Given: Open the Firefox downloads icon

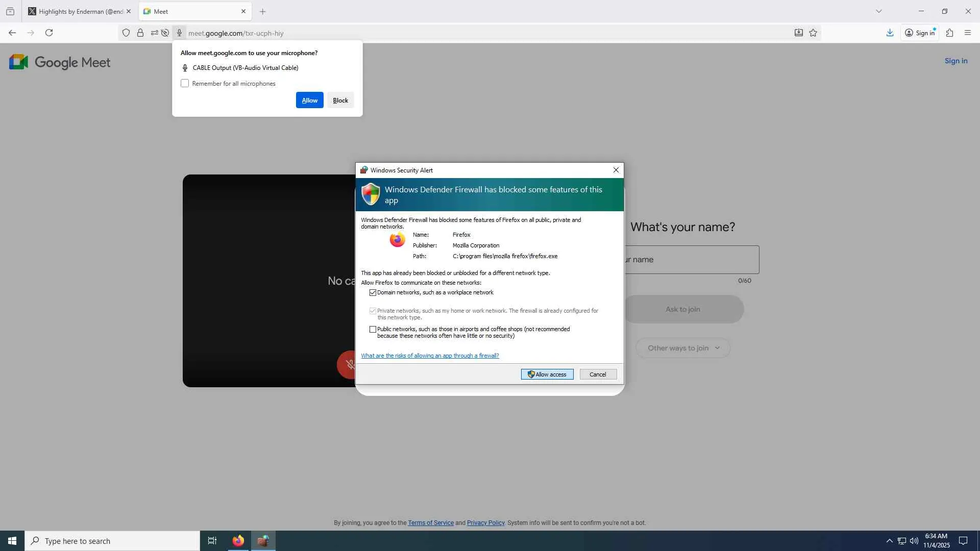Looking at the screenshot, I should (890, 33).
